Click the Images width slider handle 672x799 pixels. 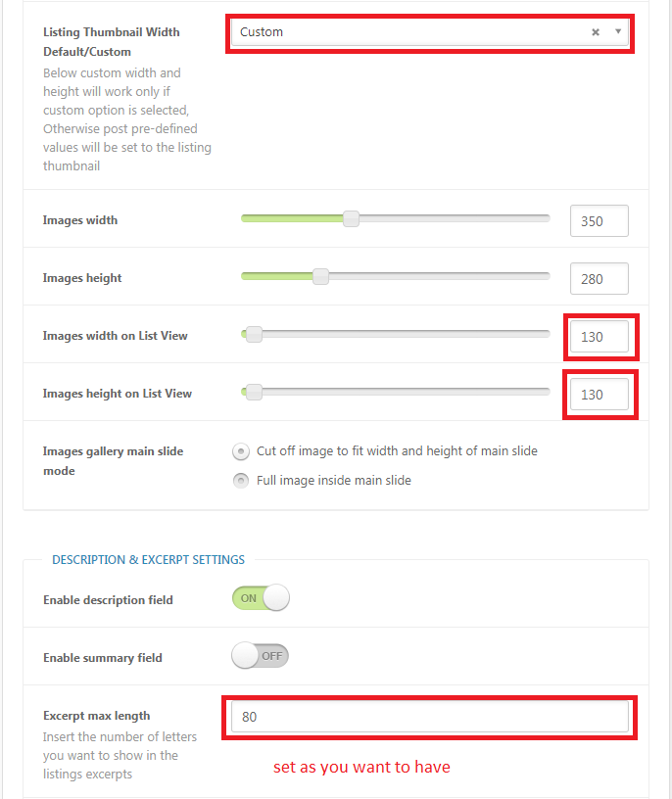tap(351, 219)
